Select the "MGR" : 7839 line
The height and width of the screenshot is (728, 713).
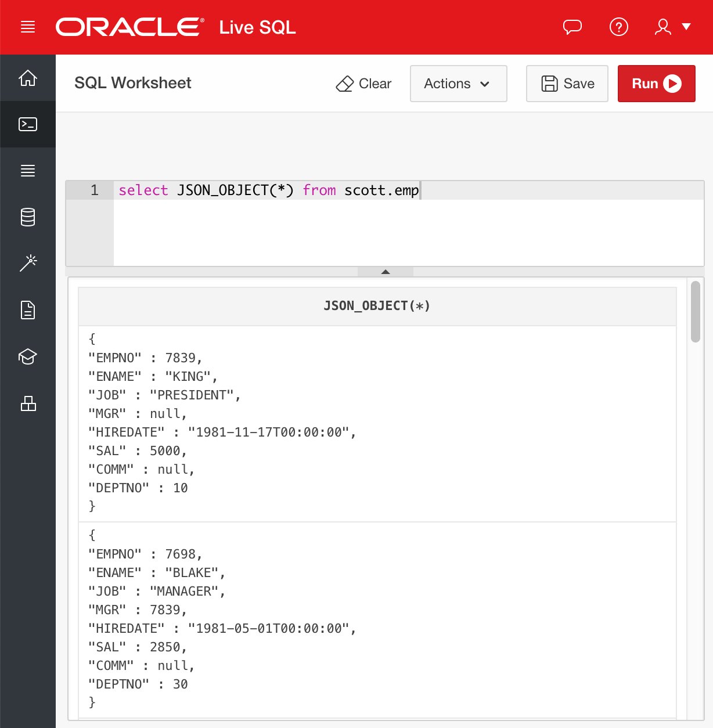coord(138,610)
